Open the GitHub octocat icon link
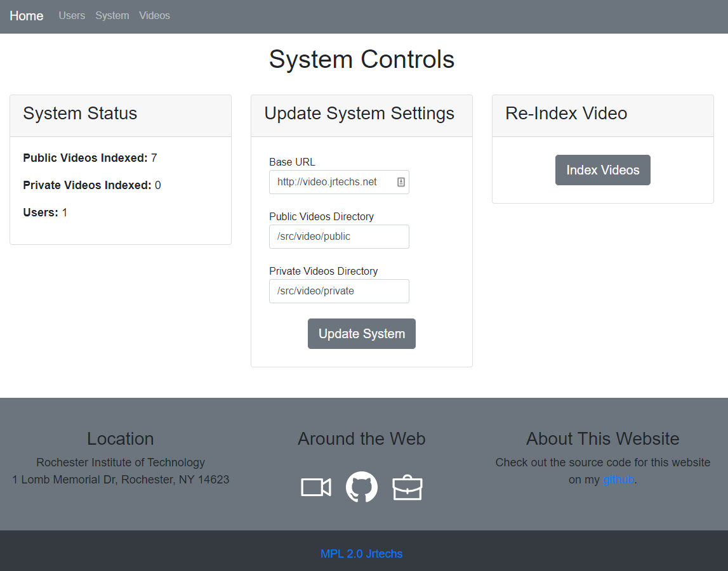 click(x=361, y=487)
